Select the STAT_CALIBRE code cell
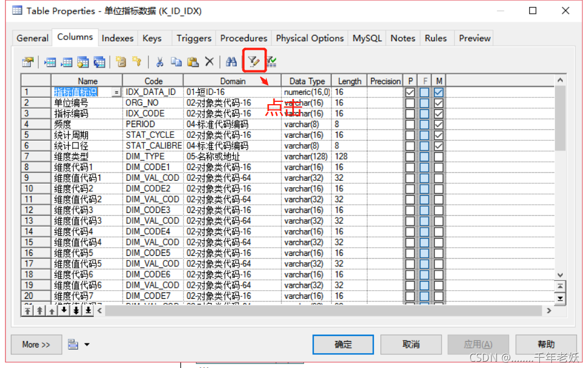 153,145
